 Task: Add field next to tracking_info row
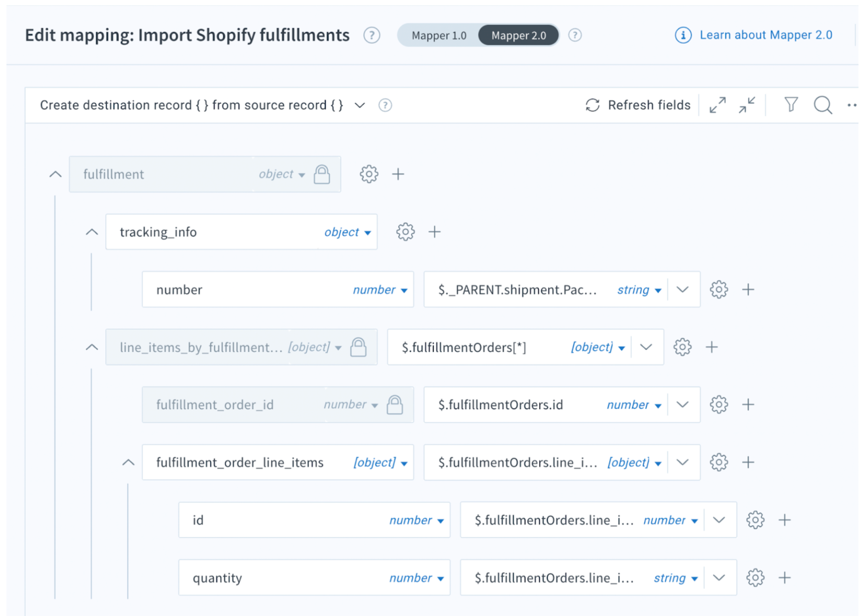pyautogui.click(x=434, y=232)
